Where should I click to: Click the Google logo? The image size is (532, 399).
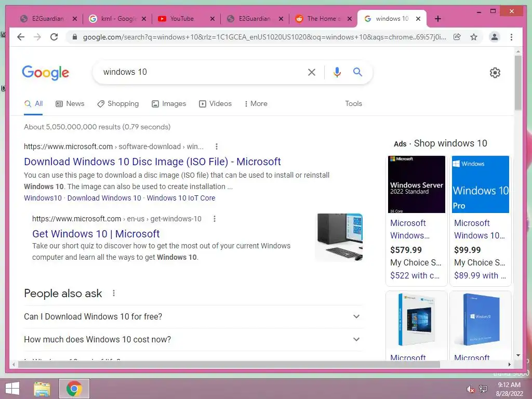pos(46,73)
